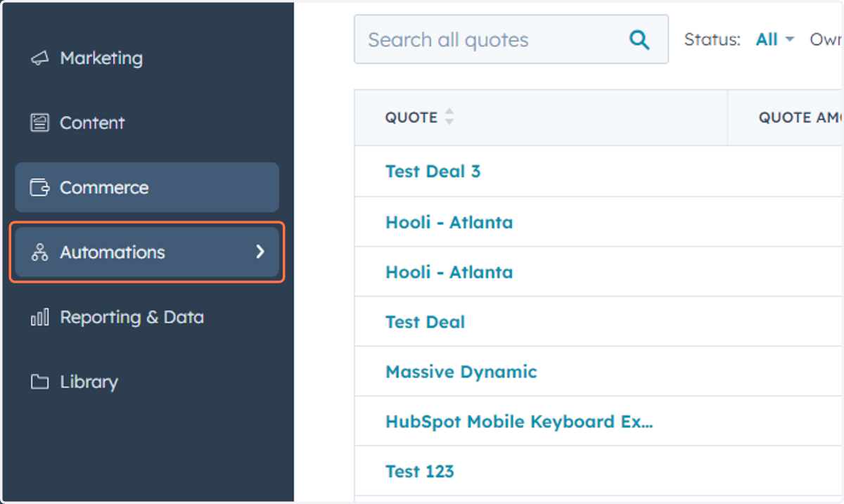844x504 pixels.
Task: Focus the Search all quotes field
Action: pyautogui.click(x=511, y=39)
